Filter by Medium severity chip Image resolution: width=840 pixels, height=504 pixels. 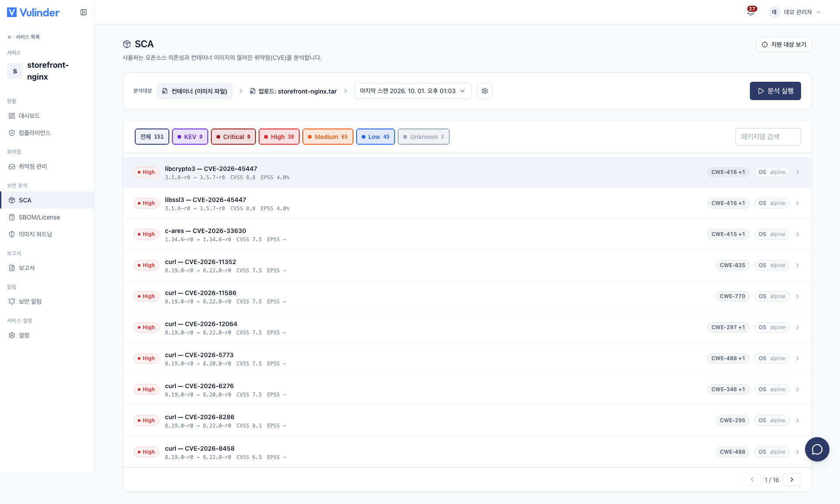[x=328, y=137]
